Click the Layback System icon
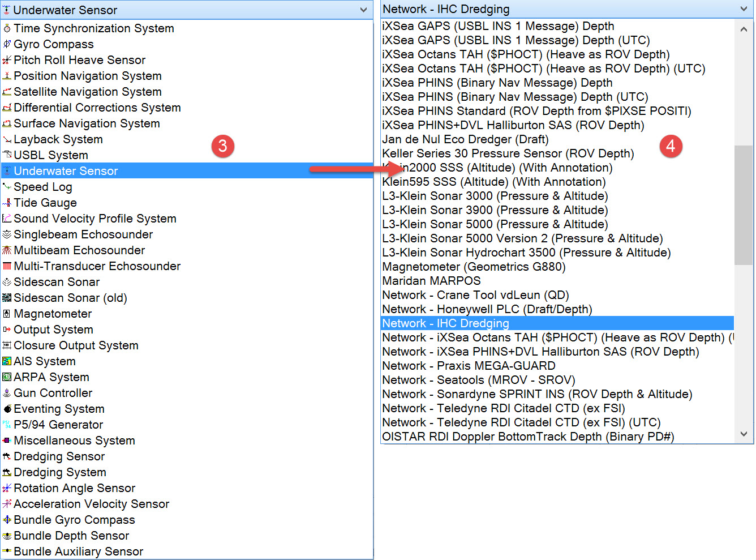This screenshot has height=560, width=756. 7,139
